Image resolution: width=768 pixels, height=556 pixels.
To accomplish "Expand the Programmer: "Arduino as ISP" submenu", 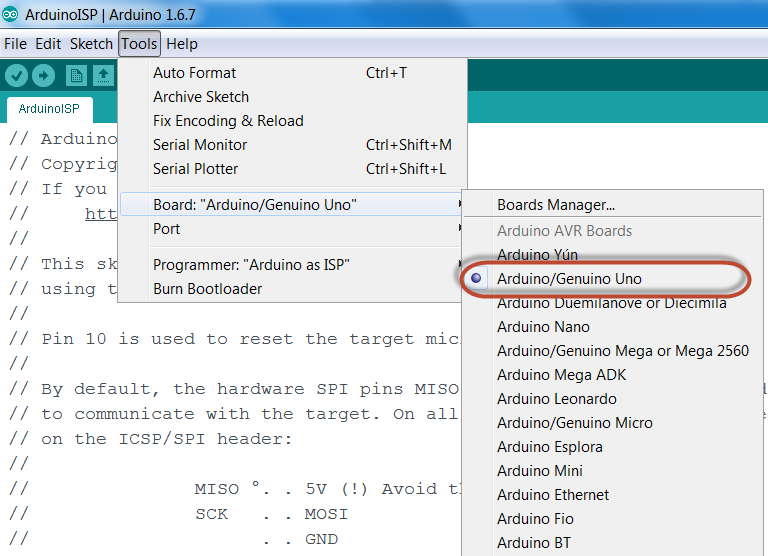I will click(292, 265).
